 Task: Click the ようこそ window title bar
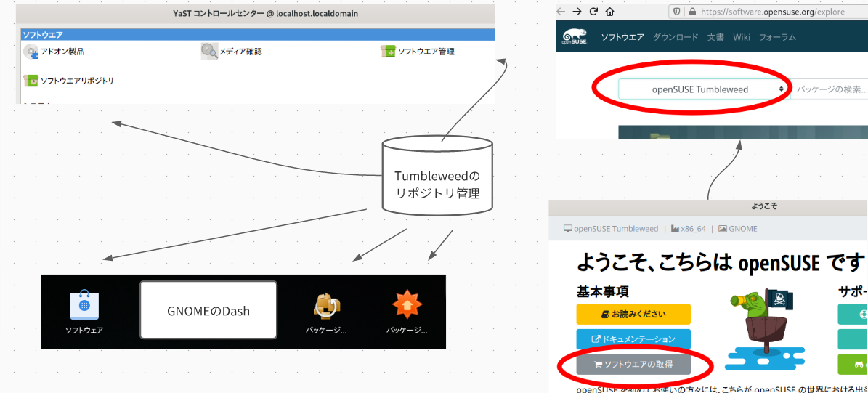(709, 206)
